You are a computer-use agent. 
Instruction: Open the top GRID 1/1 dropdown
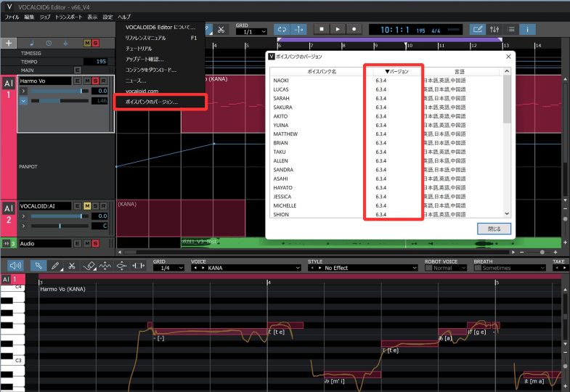[x=251, y=32]
